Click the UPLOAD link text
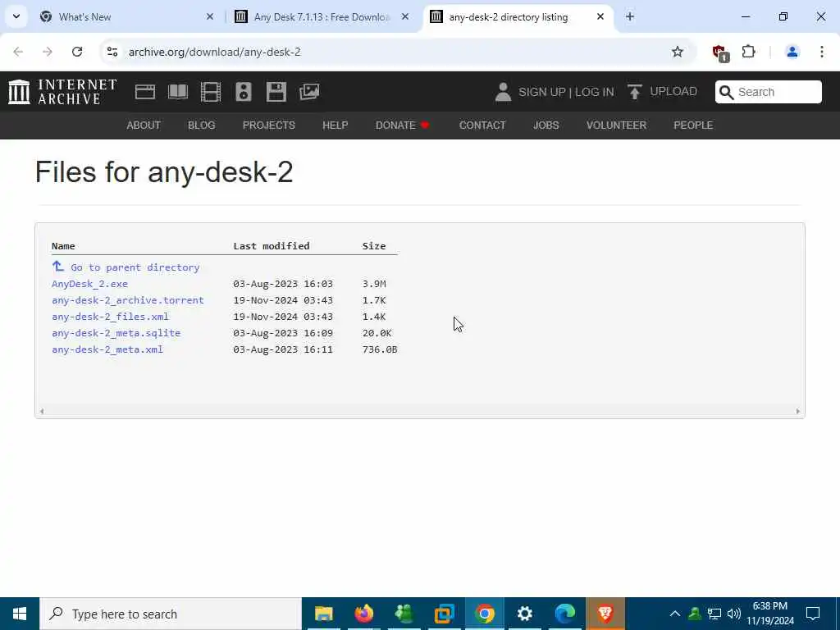Screen dimensions: 840x630 (x=673, y=92)
